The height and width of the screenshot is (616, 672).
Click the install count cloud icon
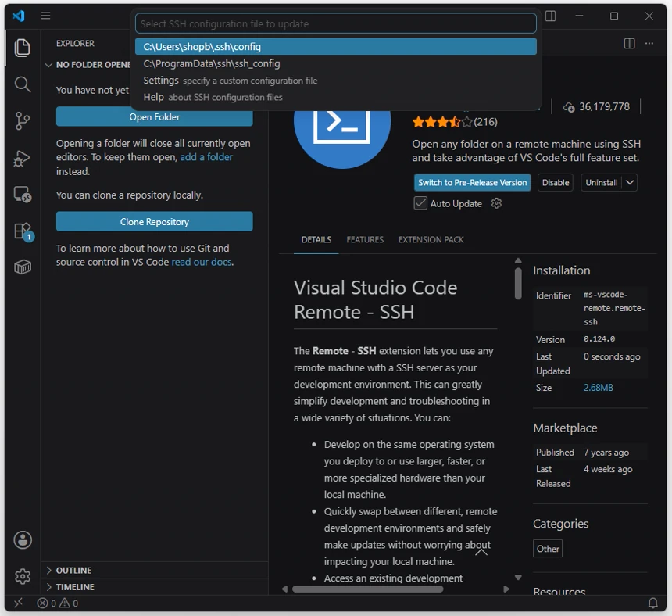click(x=569, y=107)
